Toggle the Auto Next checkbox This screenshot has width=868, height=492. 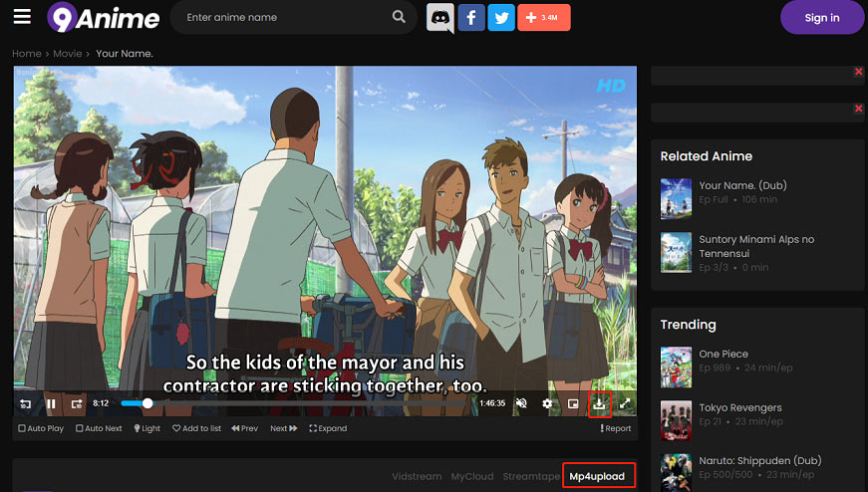(x=99, y=428)
